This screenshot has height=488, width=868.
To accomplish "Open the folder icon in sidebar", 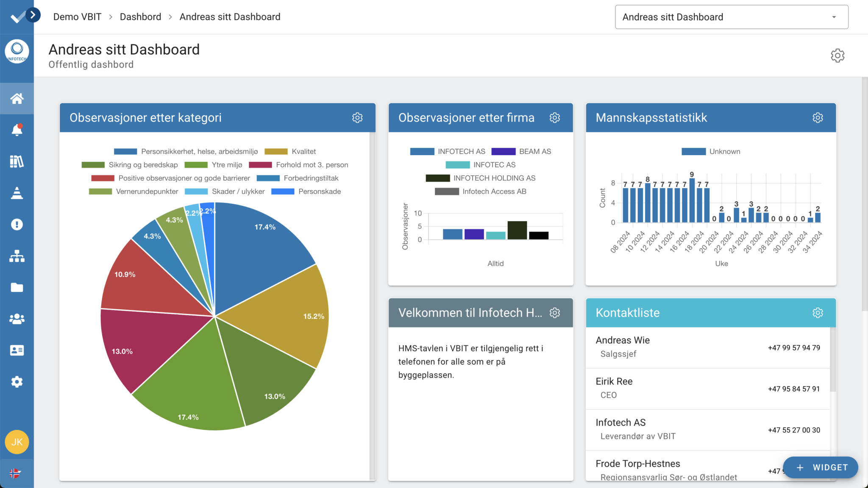I will [x=17, y=288].
